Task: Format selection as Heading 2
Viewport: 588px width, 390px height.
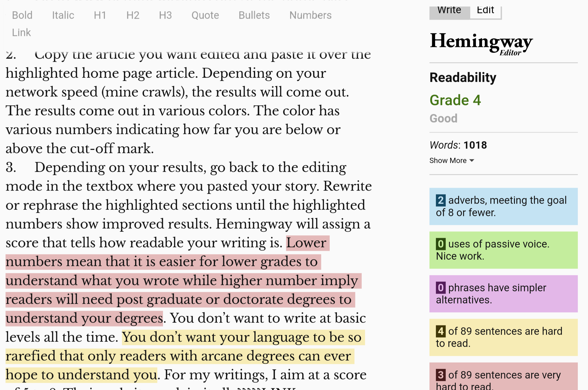Action: pos(133,15)
